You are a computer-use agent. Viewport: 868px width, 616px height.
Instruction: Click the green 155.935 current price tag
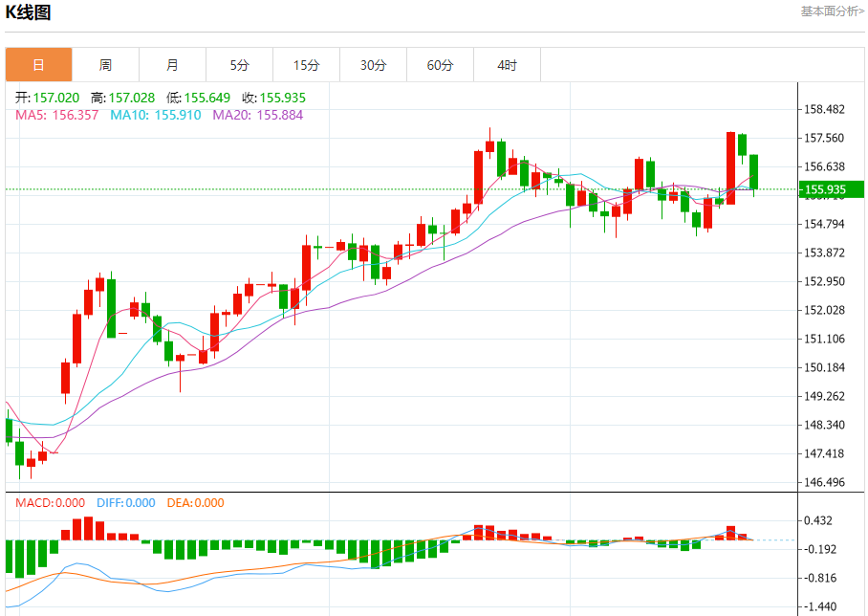[824, 189]
